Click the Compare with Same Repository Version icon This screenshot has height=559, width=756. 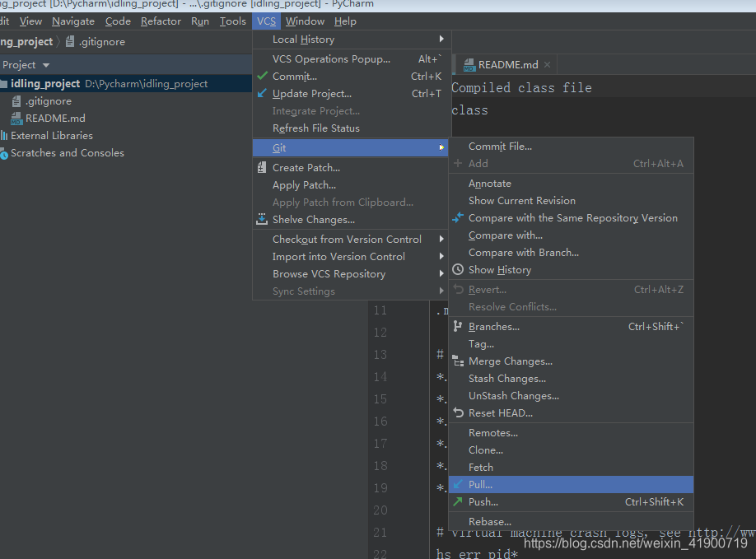458,218
